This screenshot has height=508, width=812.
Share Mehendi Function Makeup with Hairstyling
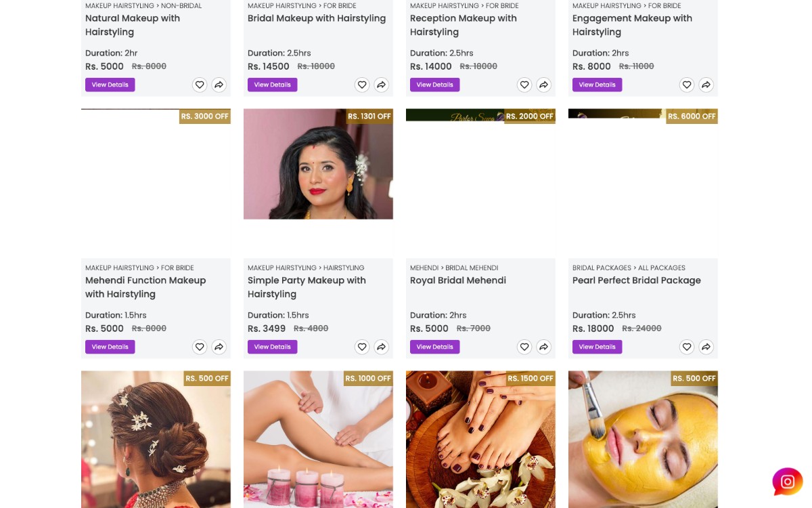coord(219,347)
